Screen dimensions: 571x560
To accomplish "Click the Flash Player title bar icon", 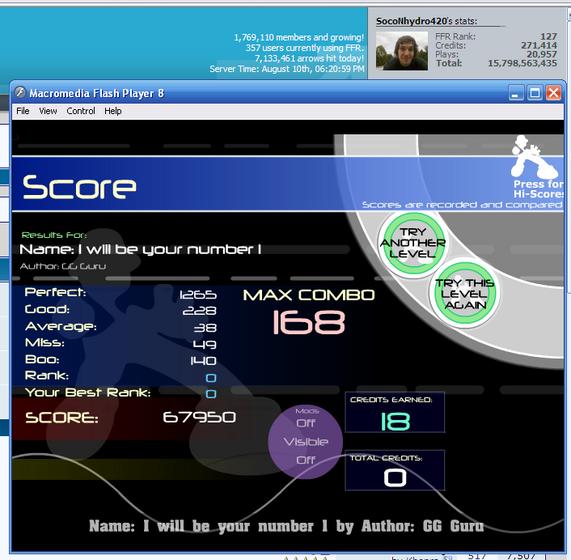I will pos(20,92).
